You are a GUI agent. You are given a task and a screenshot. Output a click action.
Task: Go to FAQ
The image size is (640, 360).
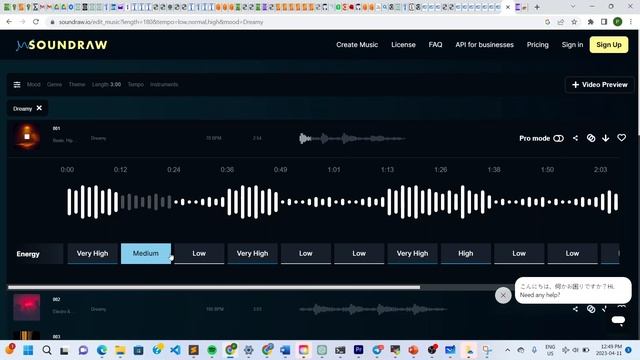(x=435, y=45)
